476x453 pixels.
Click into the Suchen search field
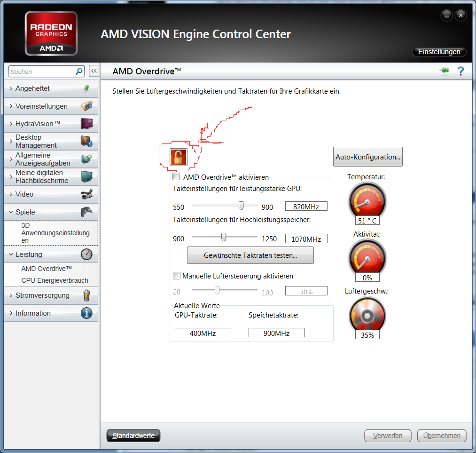(x=42, y=72)
